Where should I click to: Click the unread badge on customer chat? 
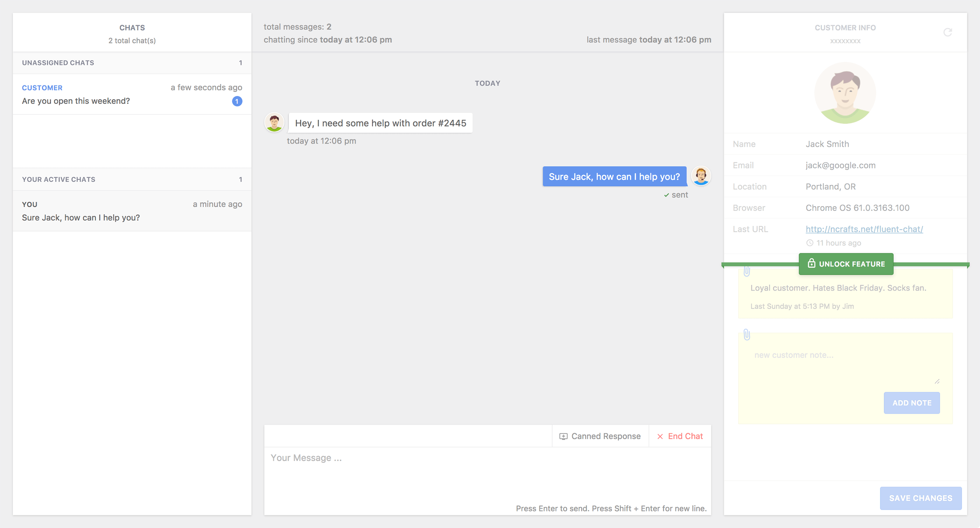(237, 101)
